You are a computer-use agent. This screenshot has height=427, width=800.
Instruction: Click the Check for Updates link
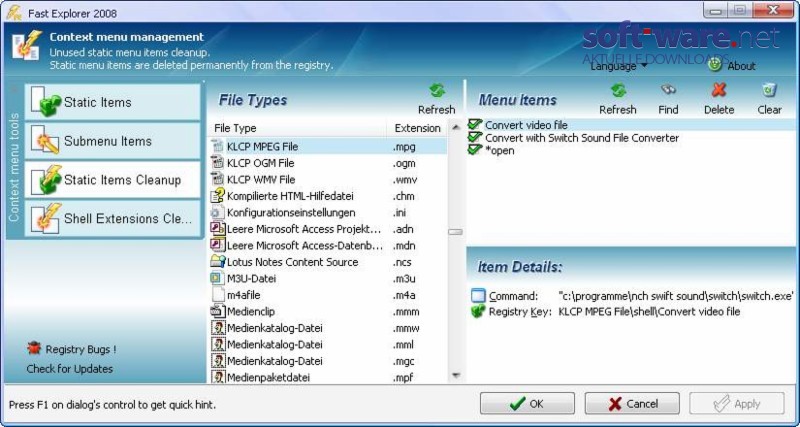coord(70,369)
